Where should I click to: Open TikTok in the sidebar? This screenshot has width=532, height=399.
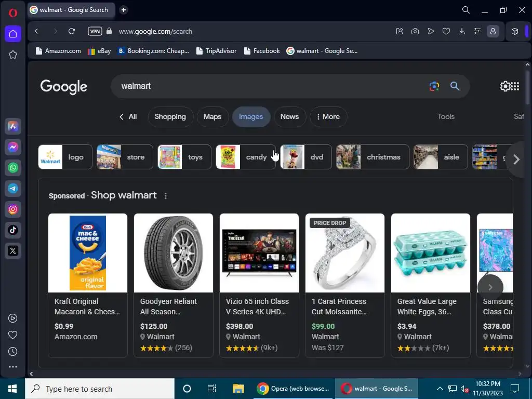coord(13,230)
